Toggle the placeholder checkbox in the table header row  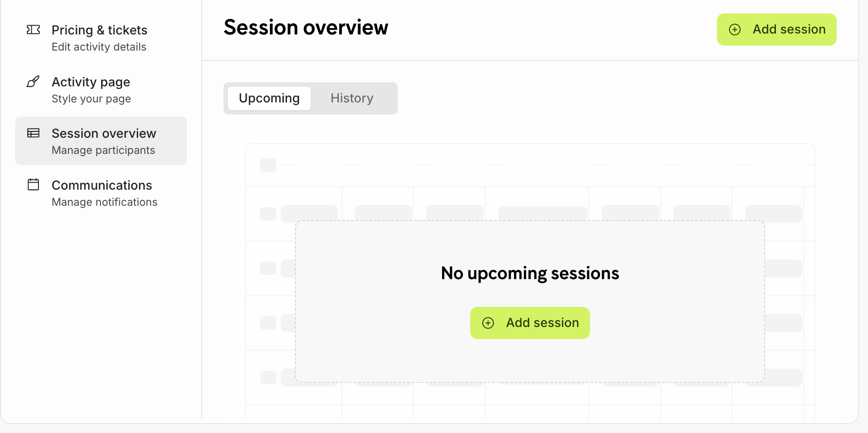coord(268,165)
